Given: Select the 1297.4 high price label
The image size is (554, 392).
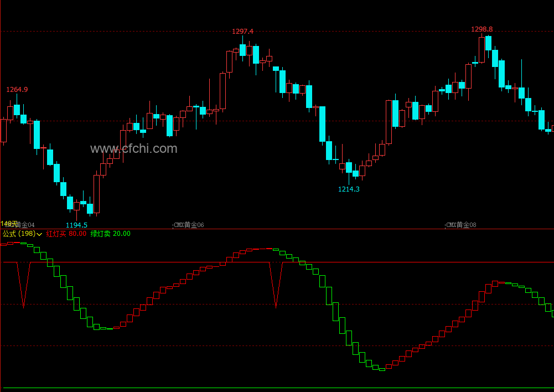Looking at the screenshot, I should point(243,32).
